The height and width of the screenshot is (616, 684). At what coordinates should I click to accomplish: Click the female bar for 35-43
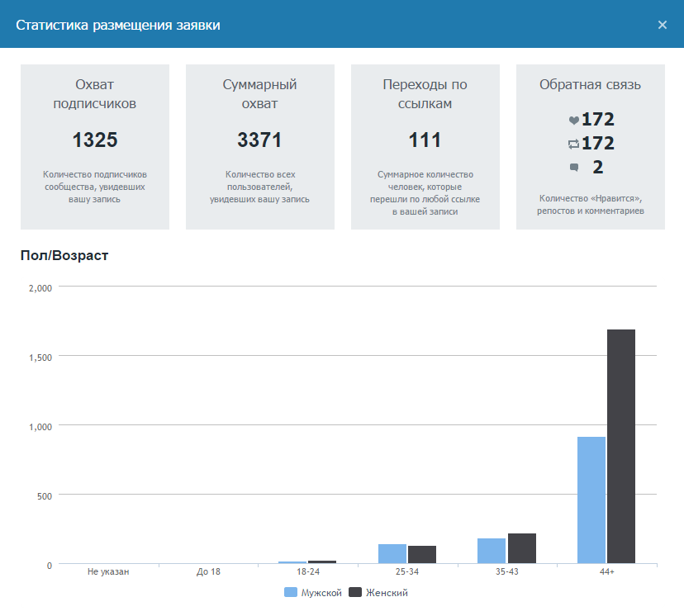[x=522, y=549]
